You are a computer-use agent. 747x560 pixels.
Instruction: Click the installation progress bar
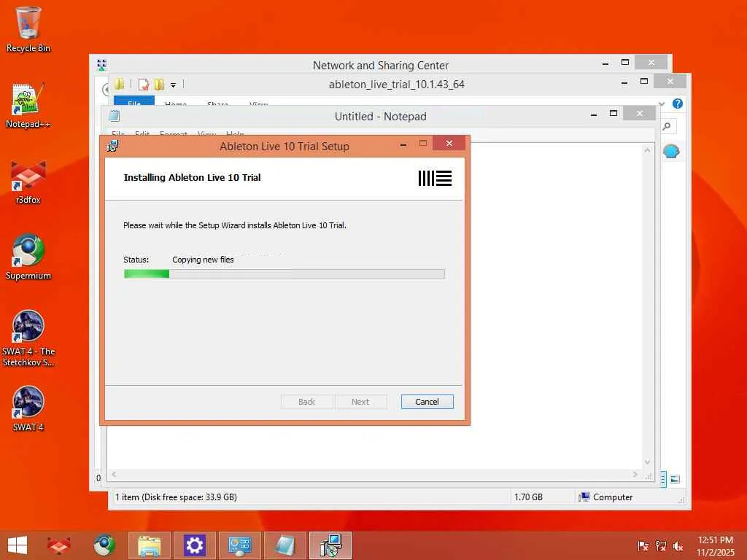click(285, 273)
